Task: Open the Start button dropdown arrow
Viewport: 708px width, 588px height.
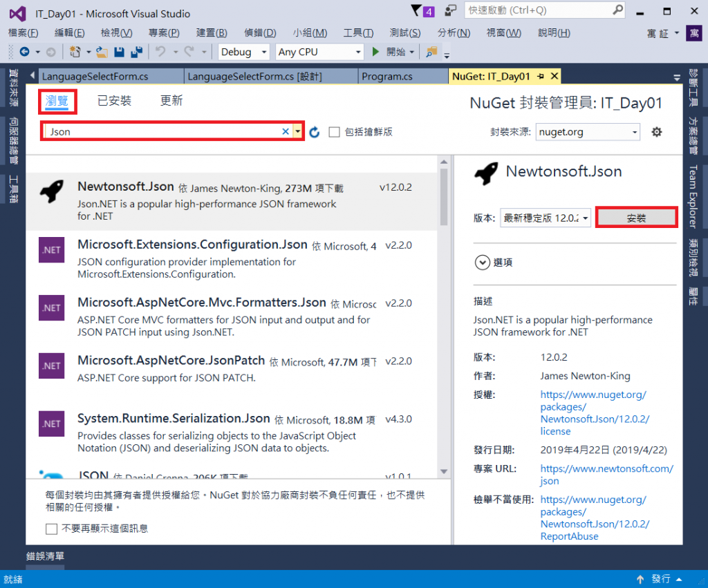Action: coord(412,53)
